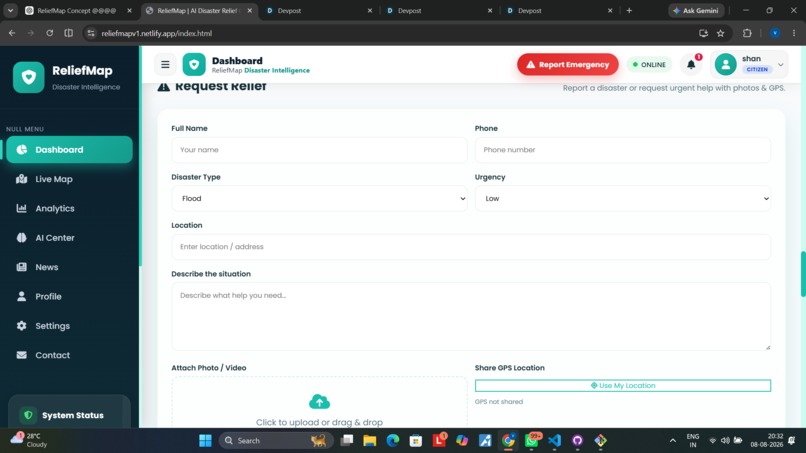
Task: Open the News sidebar item
Action: 69,267
